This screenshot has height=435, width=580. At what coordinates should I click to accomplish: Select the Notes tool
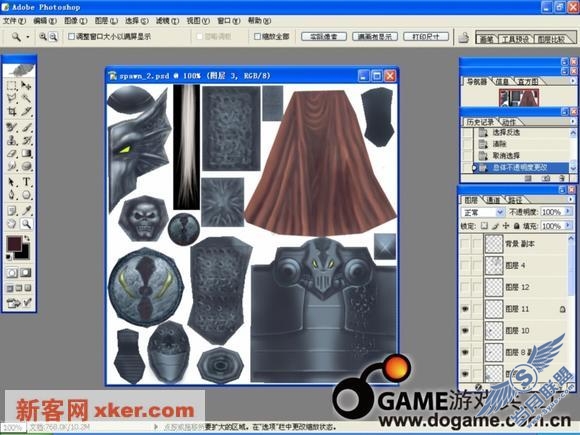(11, 211)
